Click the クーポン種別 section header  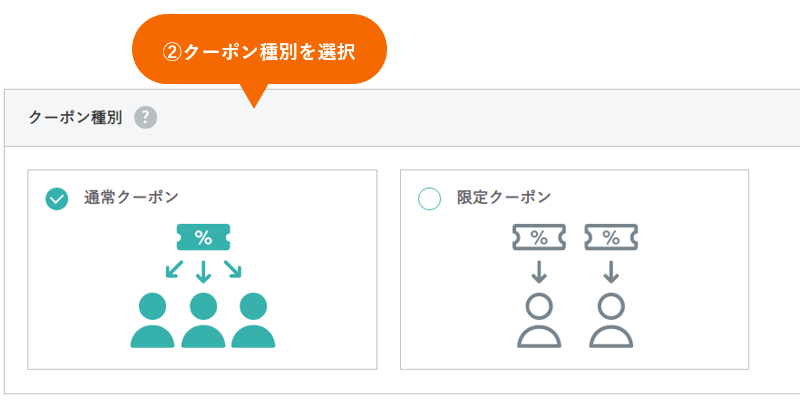75,118
